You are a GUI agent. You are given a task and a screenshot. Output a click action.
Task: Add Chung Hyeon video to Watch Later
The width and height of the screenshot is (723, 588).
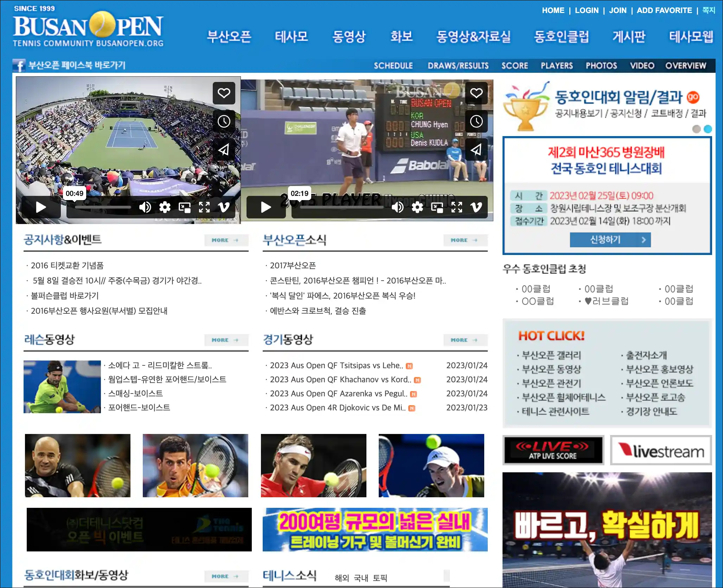476,122
